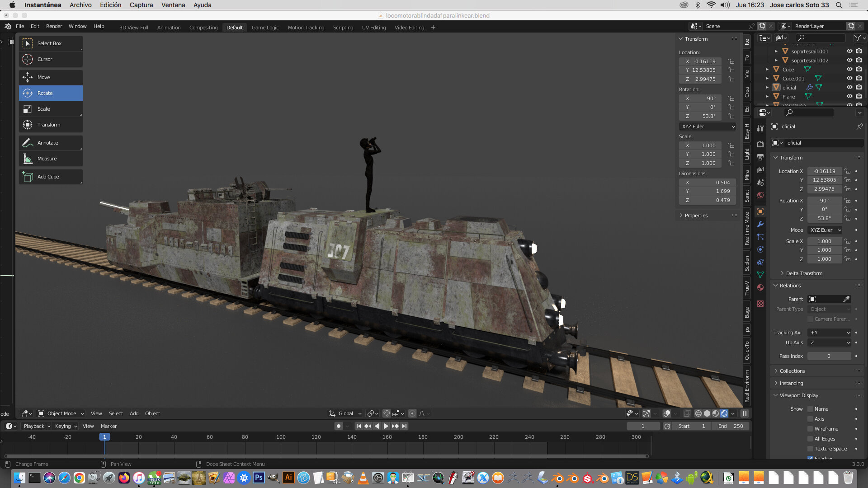The width and height of the screenshot is (868, 488).
Task: Open the Object Mode dropdown
Action: pos(61,413)
